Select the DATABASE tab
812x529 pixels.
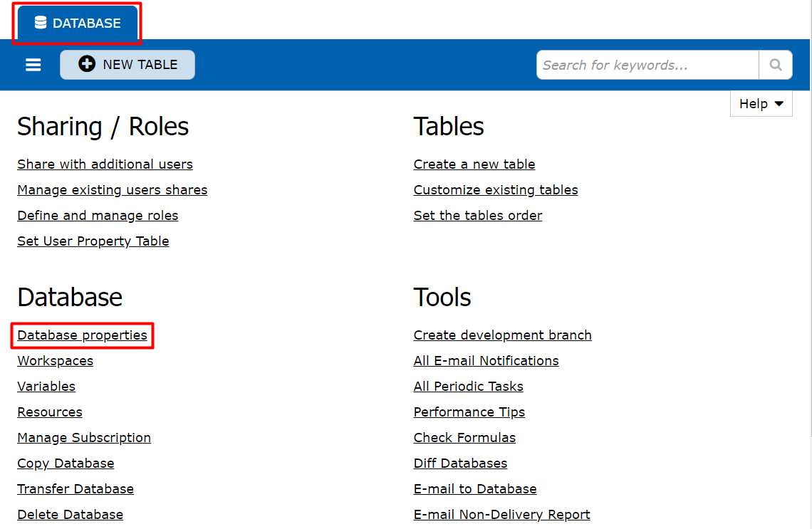[78, 23]
